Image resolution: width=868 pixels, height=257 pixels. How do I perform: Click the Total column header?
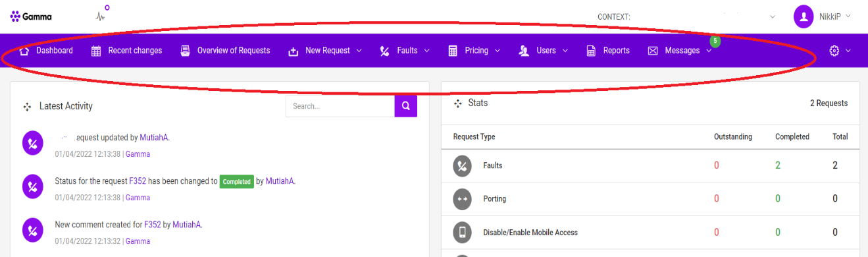[840, 137]
